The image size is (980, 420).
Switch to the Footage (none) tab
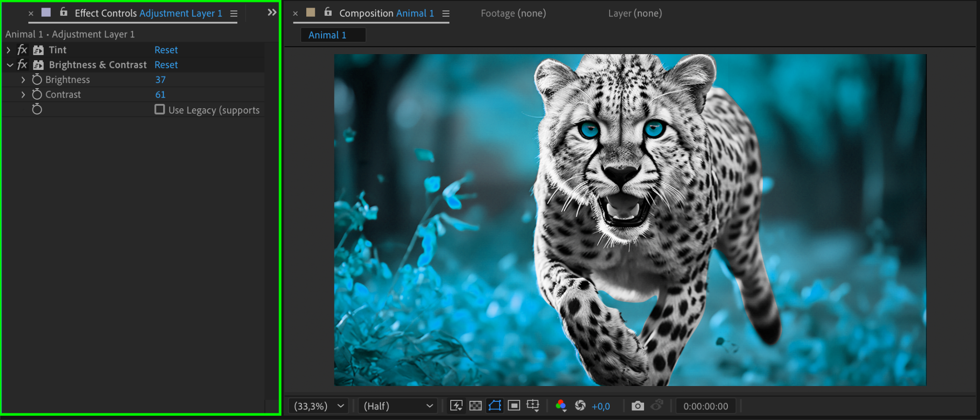513,13
